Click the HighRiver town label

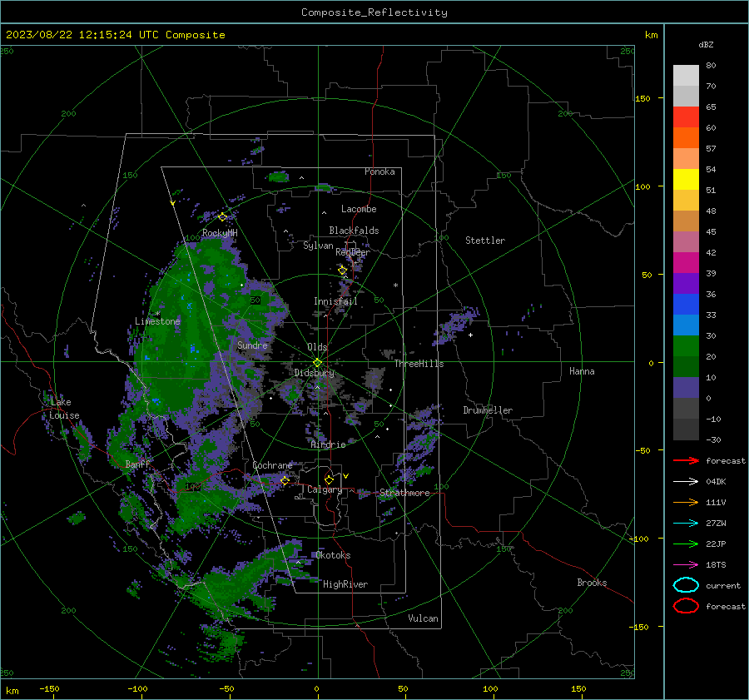345,584
